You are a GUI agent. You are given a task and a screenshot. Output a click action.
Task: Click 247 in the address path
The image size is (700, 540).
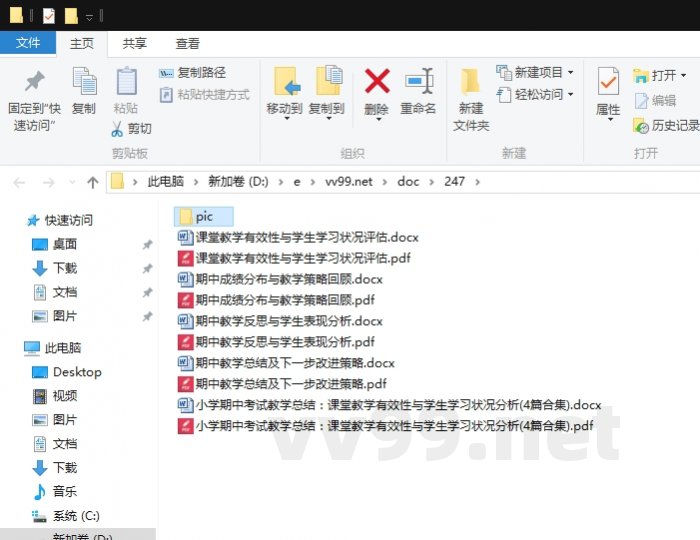click(x=454, y=182)
